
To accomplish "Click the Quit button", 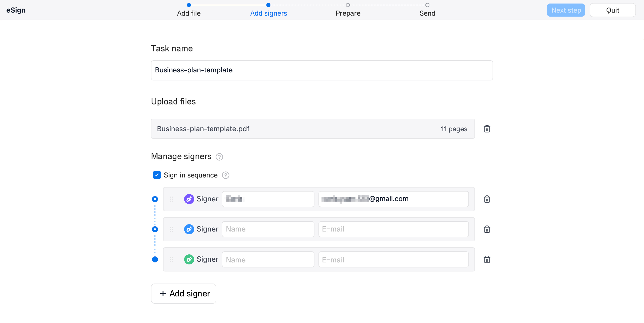I will pyautogui.click(x=613, y=10).
